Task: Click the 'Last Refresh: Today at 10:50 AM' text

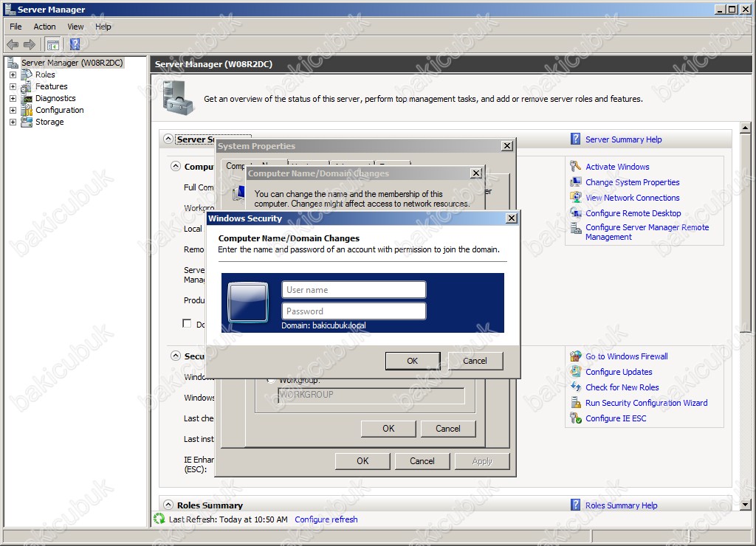Action: 228,519
